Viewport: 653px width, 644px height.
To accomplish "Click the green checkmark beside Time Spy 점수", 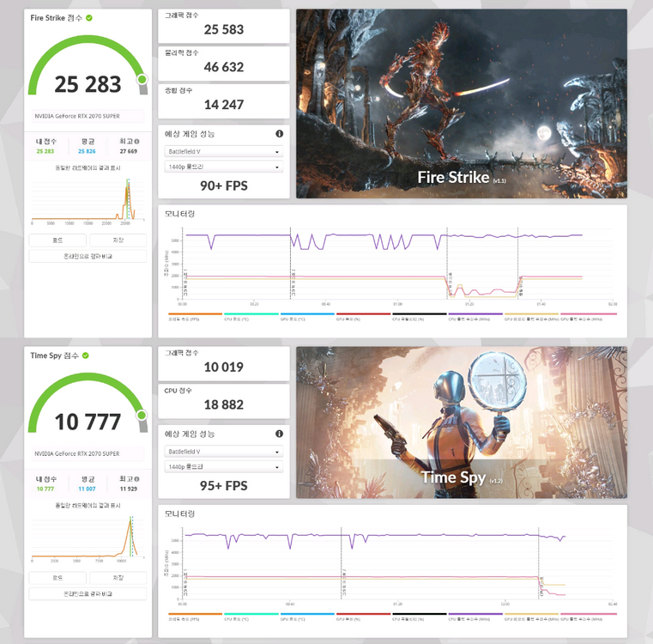I will pos(85,355).
